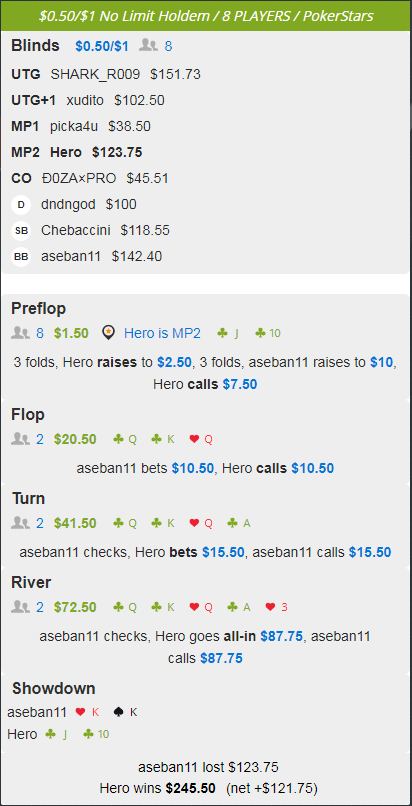Click the players icon in River row
The height and width of the screenshot is (806, 412).
[x=20, y=607]
